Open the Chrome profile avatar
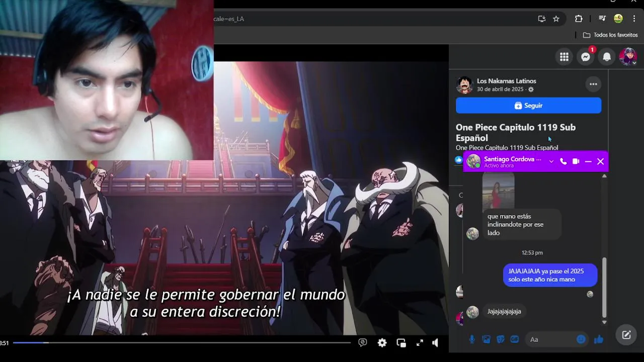The image size is (644, 362). tap(618, 19)
